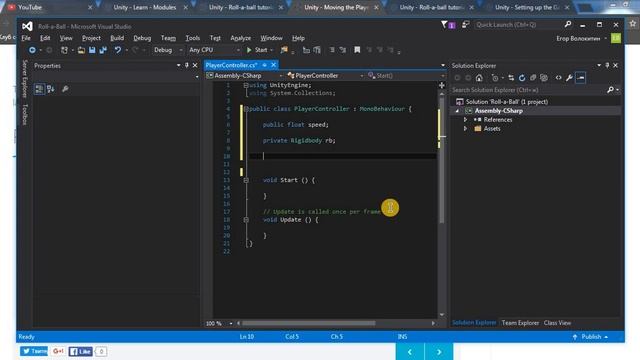The height and width of the screenshot is (360, 640).
Task: Click the Solution Explorer Home icon
Action: [479, 78]
